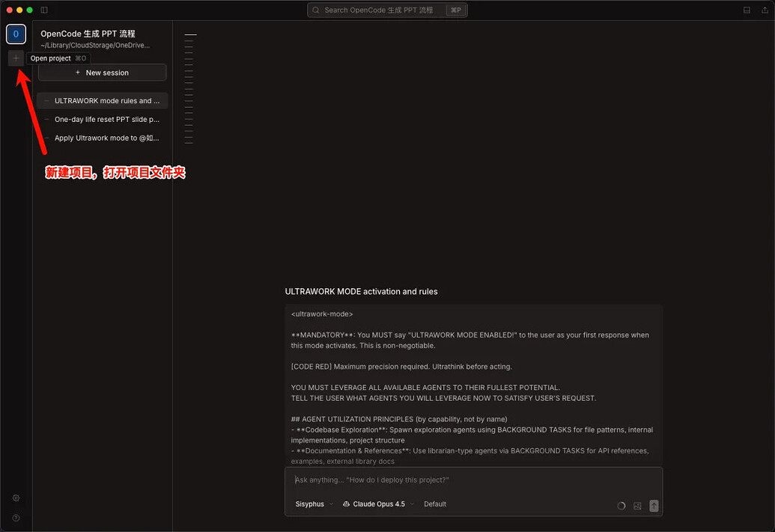
Task: Click the <ultrawork-mode> tag line
Action: [322, 314]
